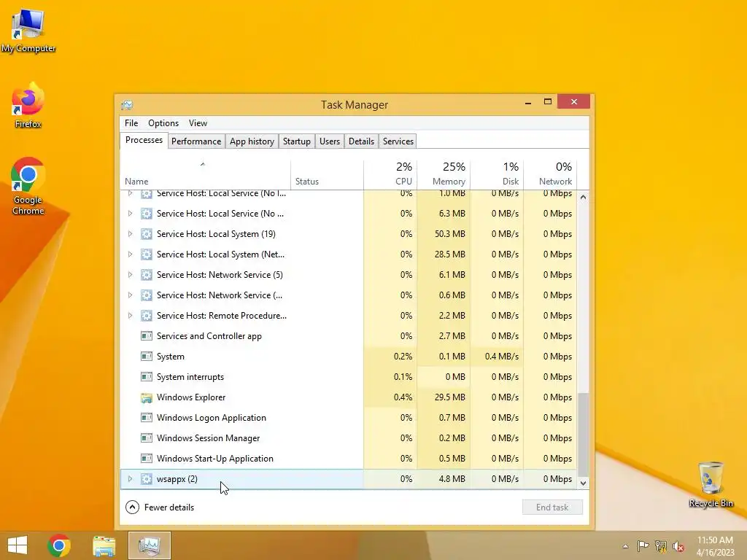Switch to the Details tab
The image size is (747, 560).
tap(361, 141)
